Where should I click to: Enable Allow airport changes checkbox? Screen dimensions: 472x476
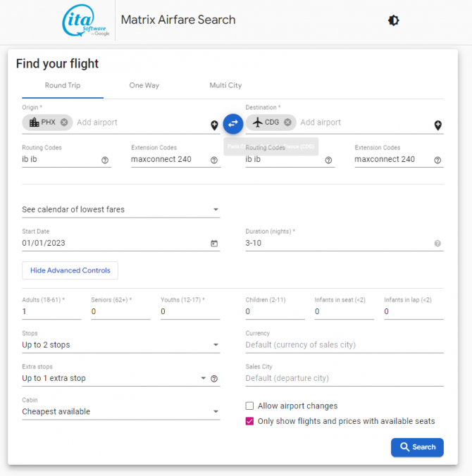pyautogui.click(x=249, y=406)
